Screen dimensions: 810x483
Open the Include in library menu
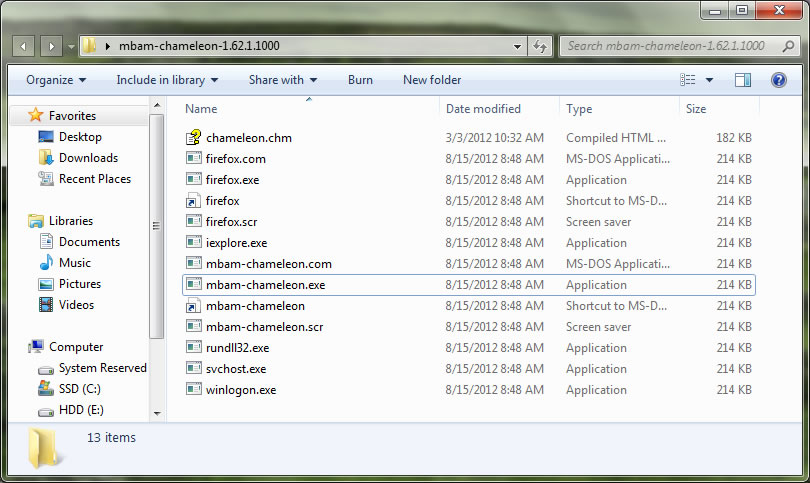(167, 80)
